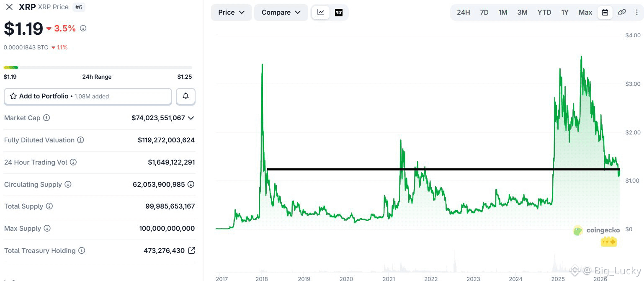Switch to TradingView chart icon
644x281 pixels.
click(339, 13)
